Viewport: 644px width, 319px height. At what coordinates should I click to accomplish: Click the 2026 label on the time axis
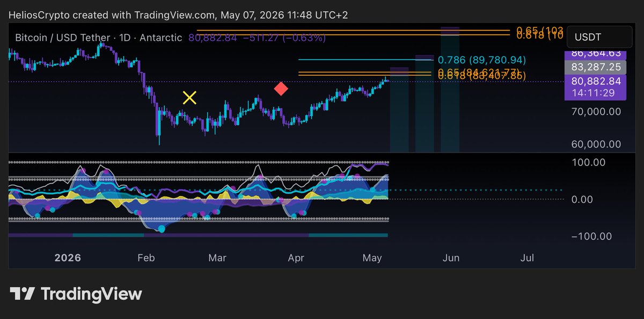(68, 258)
